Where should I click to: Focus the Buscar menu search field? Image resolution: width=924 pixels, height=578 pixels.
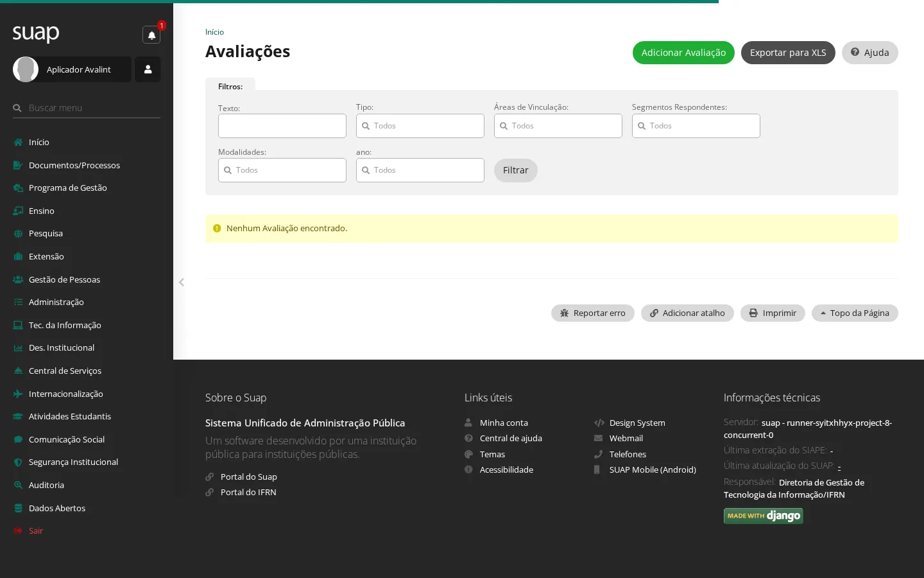click(87, 108)
